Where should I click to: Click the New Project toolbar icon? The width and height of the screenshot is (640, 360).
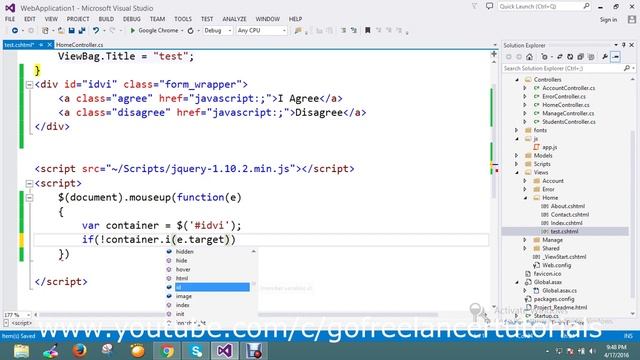click(45, 31)
